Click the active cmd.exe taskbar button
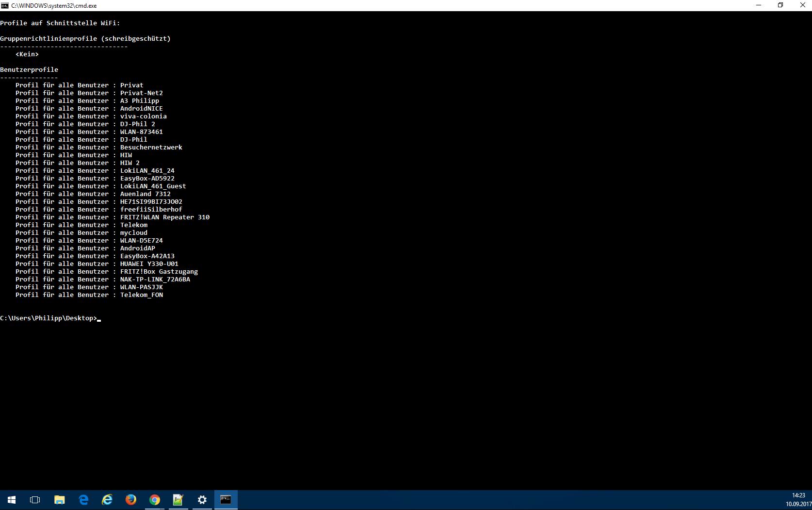Screen dimensions: 812x510 (x=226, y=500)
